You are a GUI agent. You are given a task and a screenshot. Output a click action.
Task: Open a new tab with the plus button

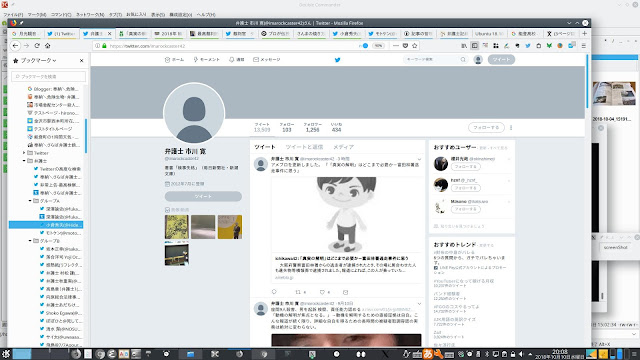click(584, 33)
